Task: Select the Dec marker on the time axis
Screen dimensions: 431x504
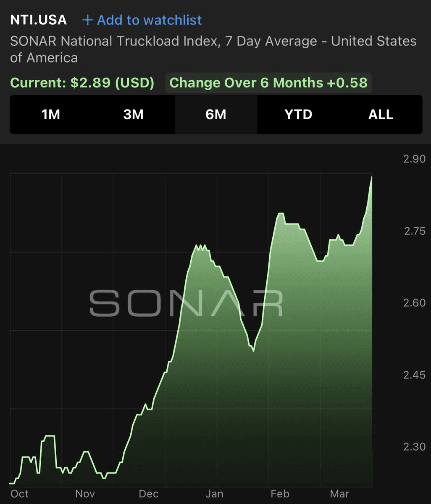Action: 148,493
